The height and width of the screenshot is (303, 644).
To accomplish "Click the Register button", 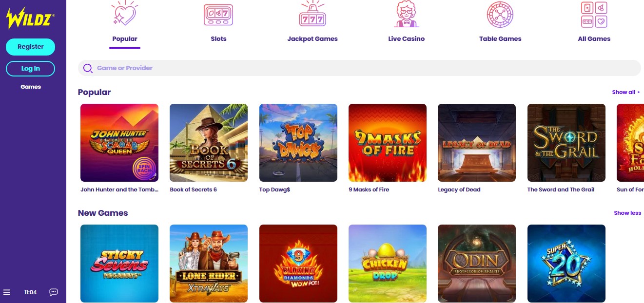I will [30, 47].
